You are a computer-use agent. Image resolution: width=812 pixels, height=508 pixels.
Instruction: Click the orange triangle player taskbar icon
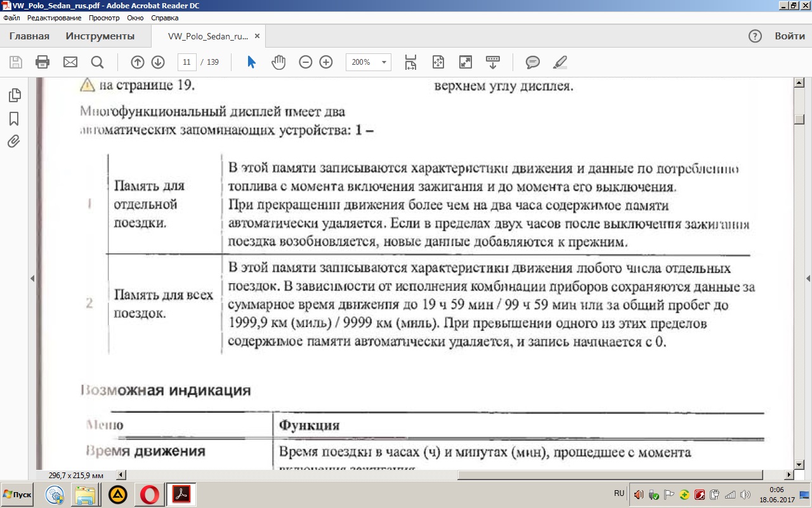point(117,494)
